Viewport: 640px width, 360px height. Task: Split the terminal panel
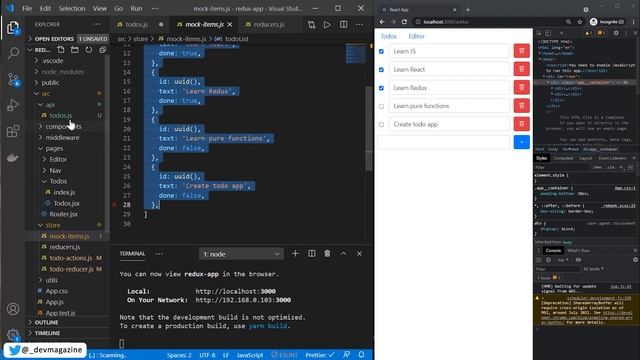coord(311,253)
